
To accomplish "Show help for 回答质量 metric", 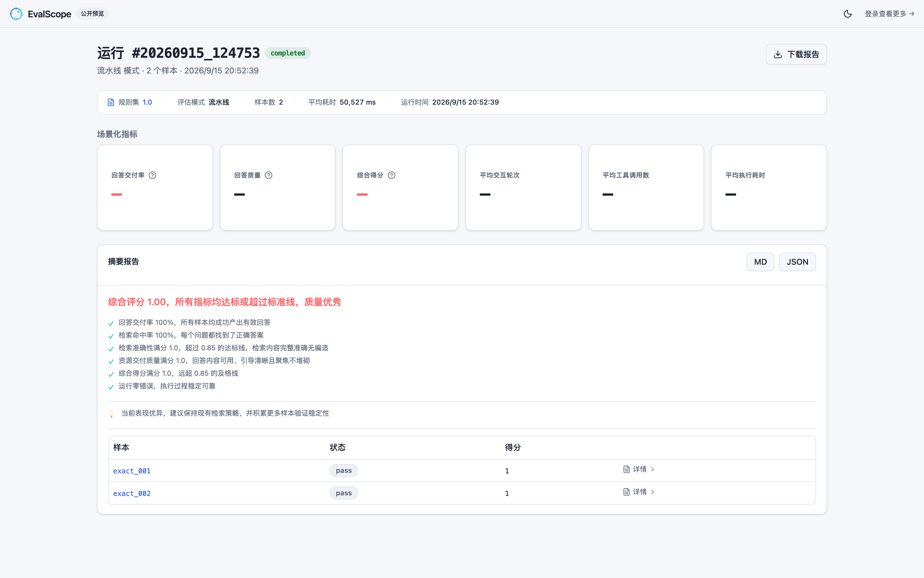I will click(269, 175).
